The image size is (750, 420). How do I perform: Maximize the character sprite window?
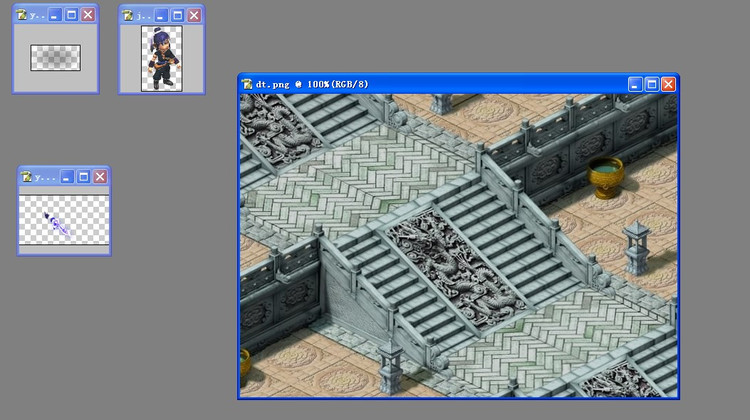[x=177, y=15]
